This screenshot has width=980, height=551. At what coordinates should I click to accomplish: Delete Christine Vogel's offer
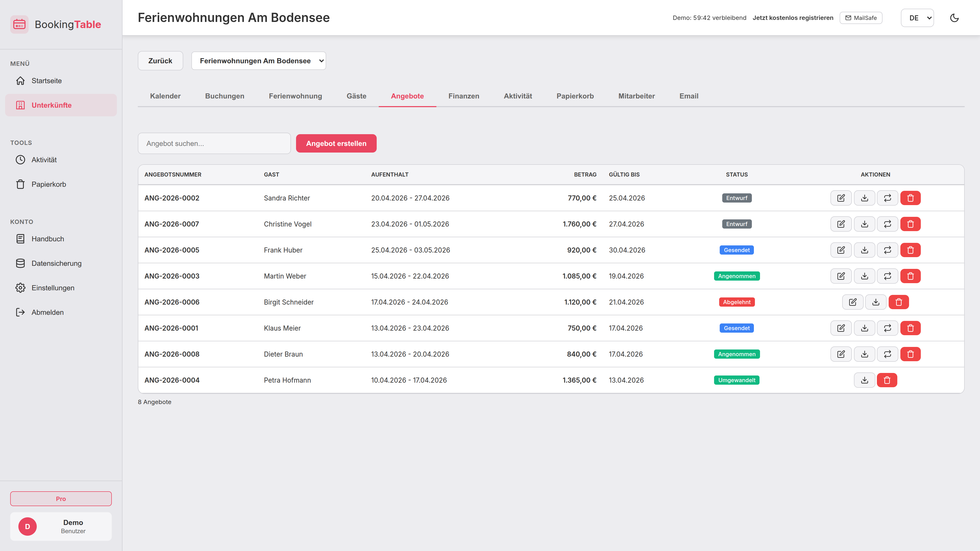910,224
